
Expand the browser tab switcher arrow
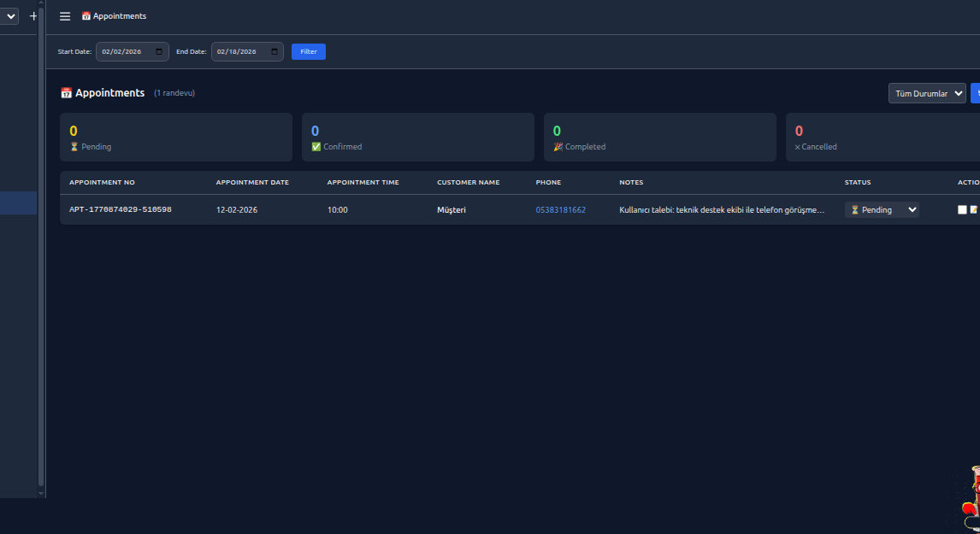9,15
